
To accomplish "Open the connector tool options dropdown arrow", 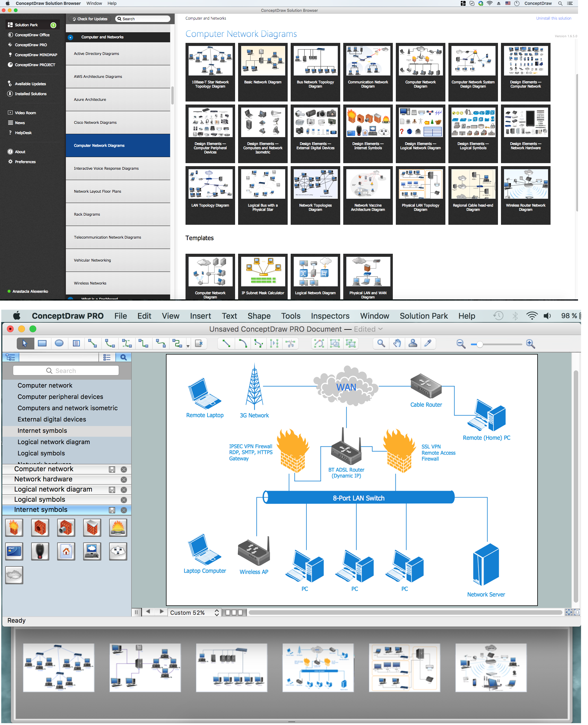I will click(188, 346).
